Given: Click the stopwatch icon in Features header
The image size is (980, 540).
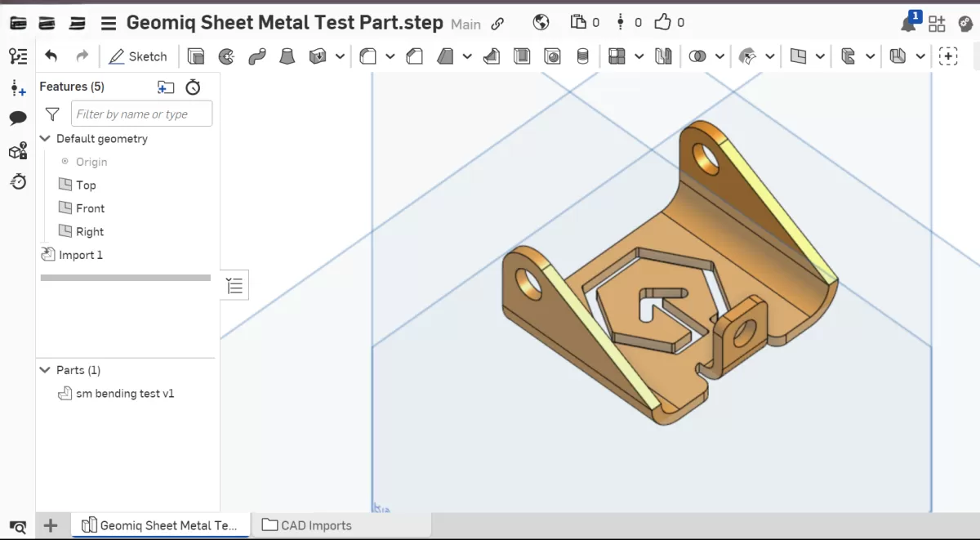Looking at the screenshot, I should pyautogui.click(x=193, y=87).
